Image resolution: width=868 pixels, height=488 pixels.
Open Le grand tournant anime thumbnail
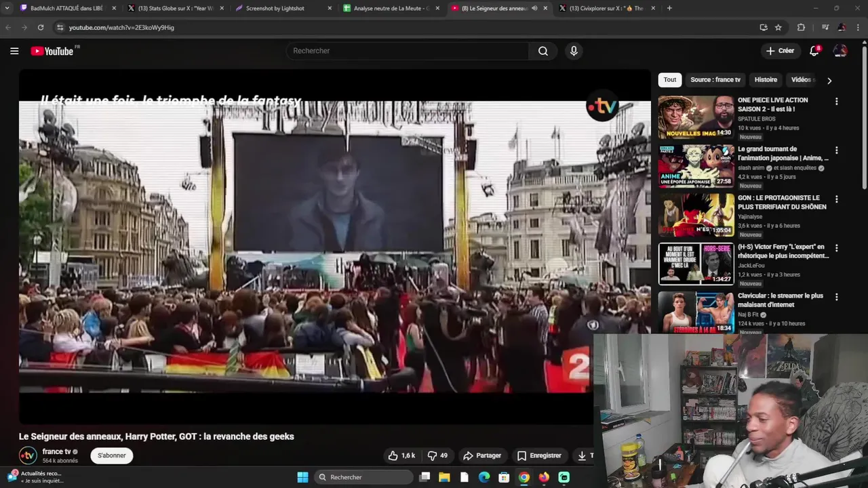pos(696,166)
